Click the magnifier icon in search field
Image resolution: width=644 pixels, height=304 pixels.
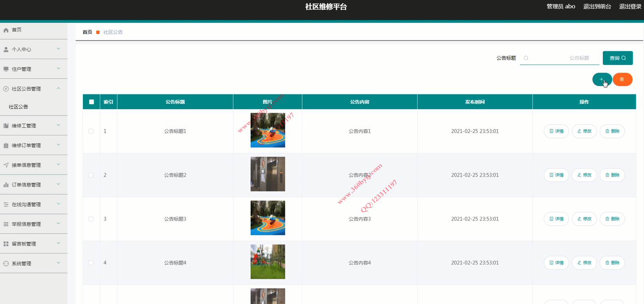[x=526, y=58]
